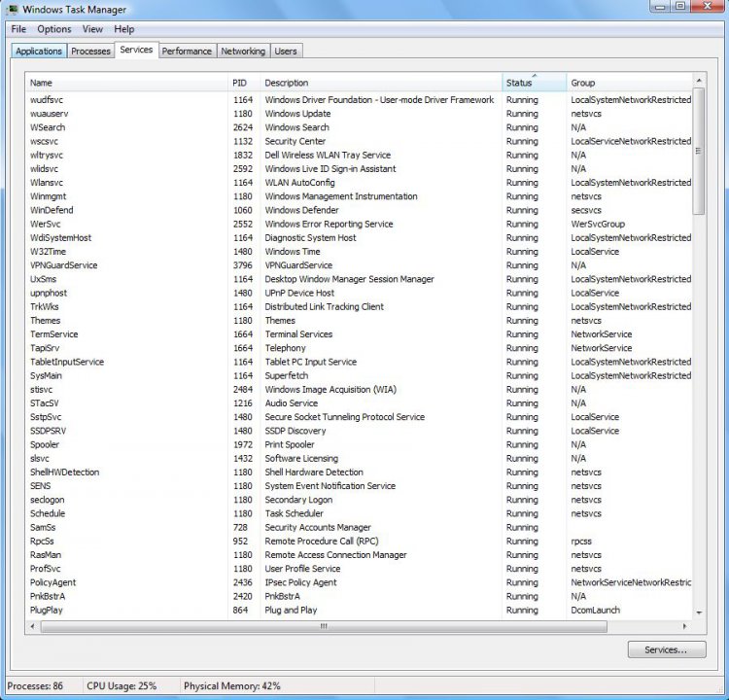729x700 pixels.
Task: Select the SysMain service row
Action: [x=359, y=376]
